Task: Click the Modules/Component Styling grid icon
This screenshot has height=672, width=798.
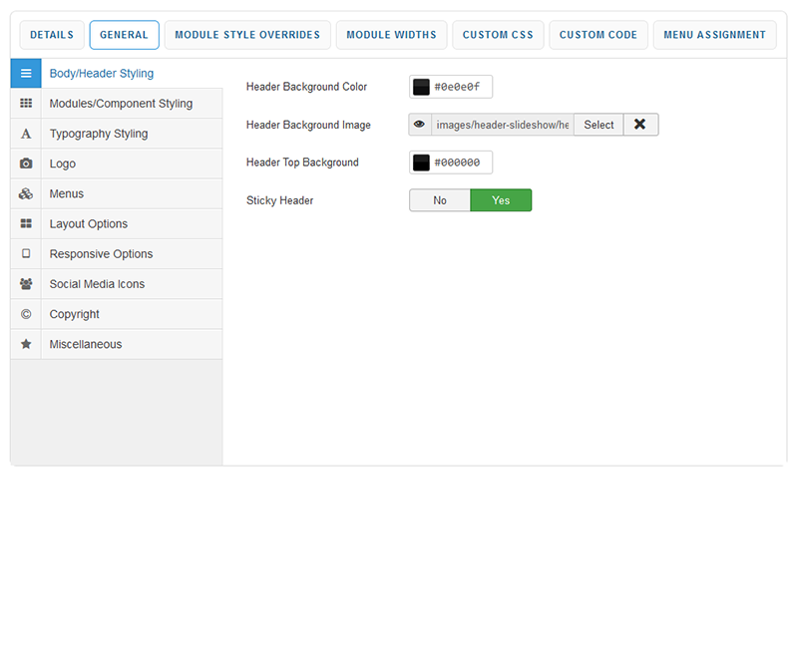Action: click(x=26, y=104)
